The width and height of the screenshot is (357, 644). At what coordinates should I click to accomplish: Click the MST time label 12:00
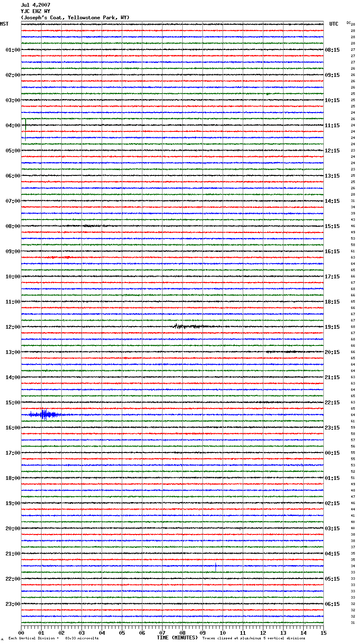pos(13,327)
